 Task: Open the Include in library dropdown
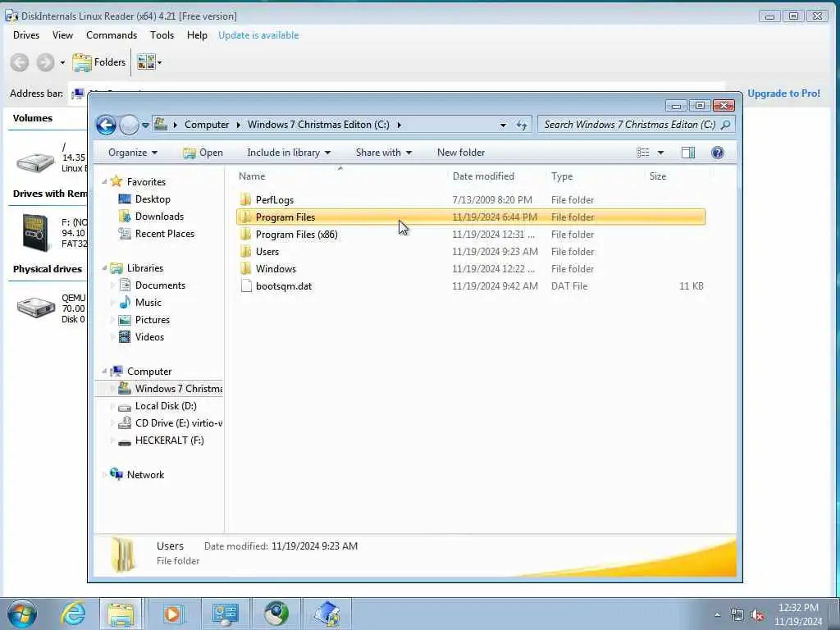click(288, 153)
